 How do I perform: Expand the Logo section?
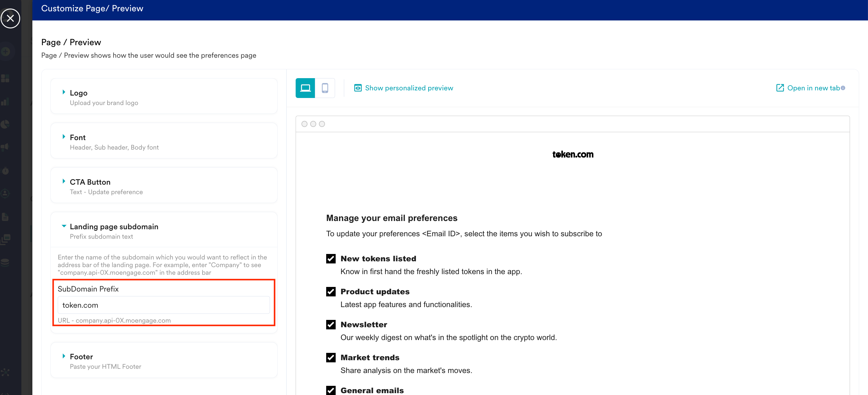pyautogui.click(x=78, y=93)
